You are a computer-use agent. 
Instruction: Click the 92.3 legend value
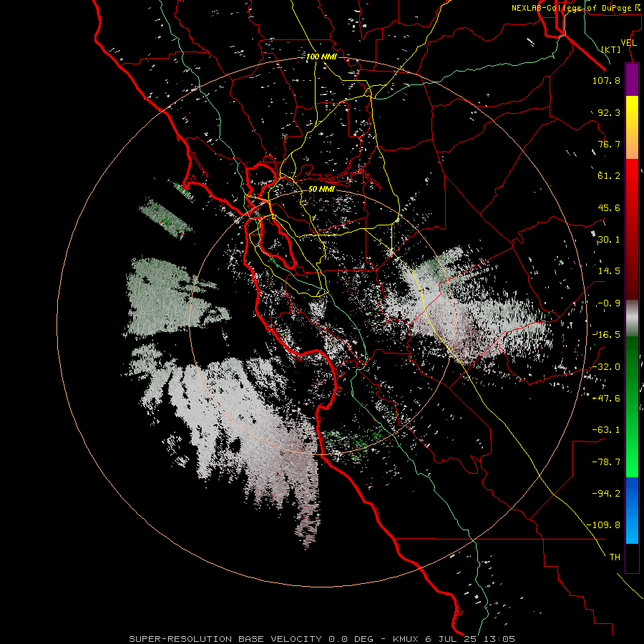(x=609, y=112)
